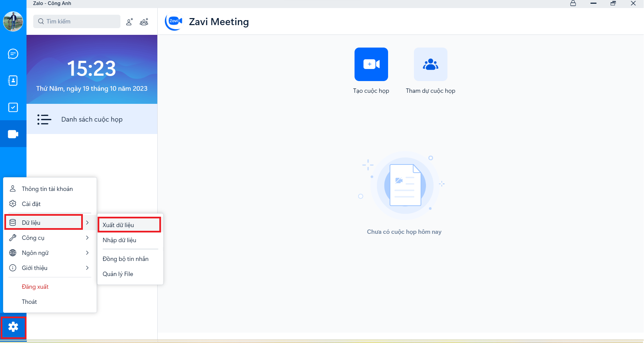644x343 pixels.
Task: Select Xuất dữ liệu in submenu
Action: click(129, 225)
